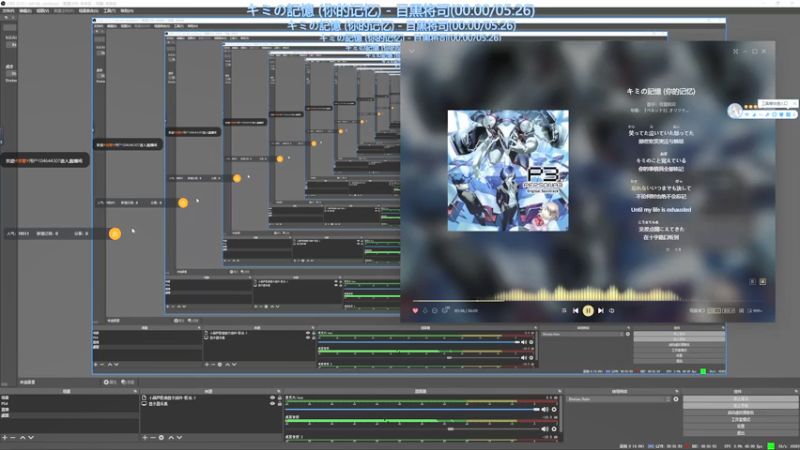
Task: Remove selected scene with minus icon
Action: tap(13, 438)
